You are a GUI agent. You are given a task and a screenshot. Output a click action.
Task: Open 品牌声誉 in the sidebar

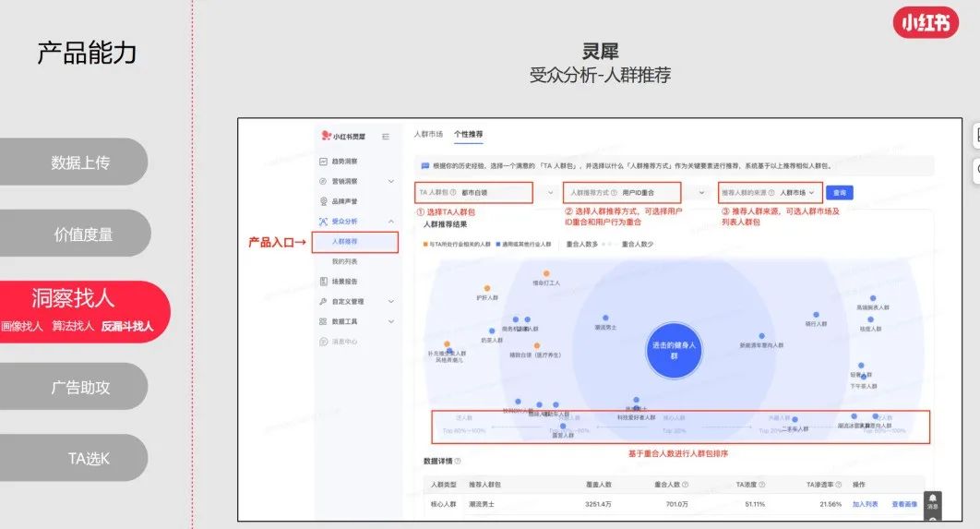click(x=343, y=201)
